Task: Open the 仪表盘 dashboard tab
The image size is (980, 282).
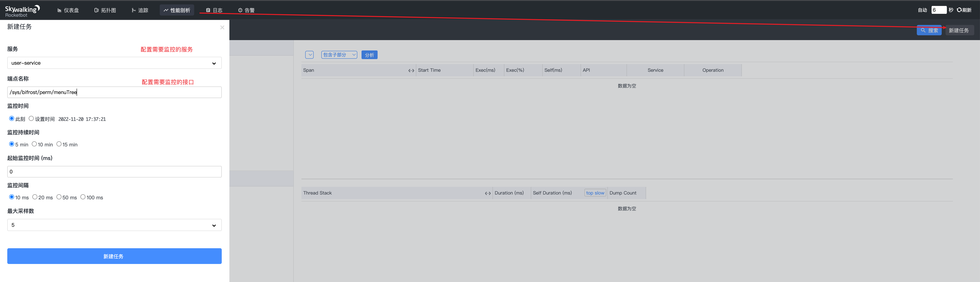Action: coord(68,10)
